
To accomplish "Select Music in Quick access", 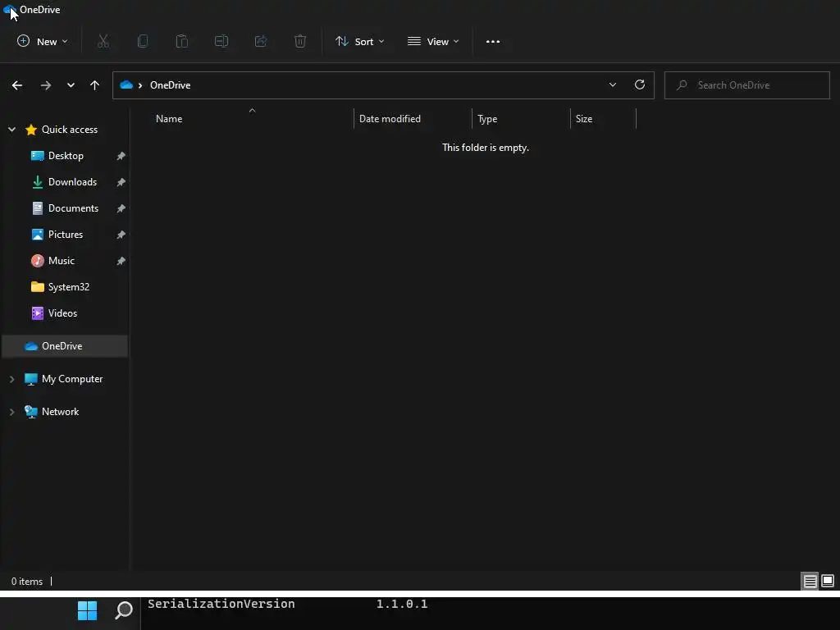I will (x=61, y=261).
